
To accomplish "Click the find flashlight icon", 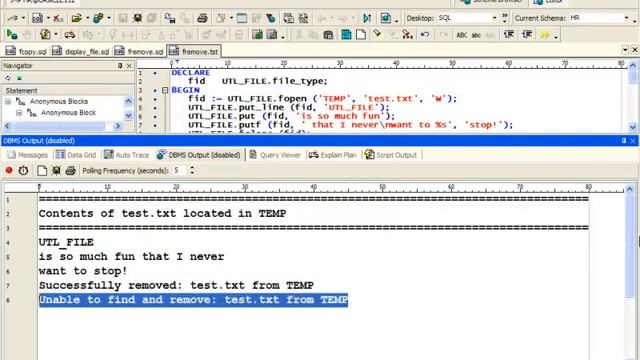I will [377, 34].
